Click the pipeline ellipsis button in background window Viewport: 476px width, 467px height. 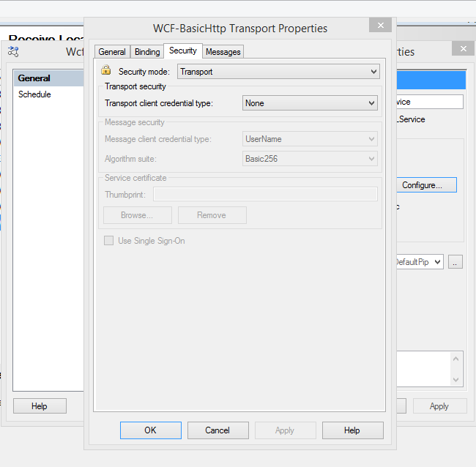(x=455, y=262)
